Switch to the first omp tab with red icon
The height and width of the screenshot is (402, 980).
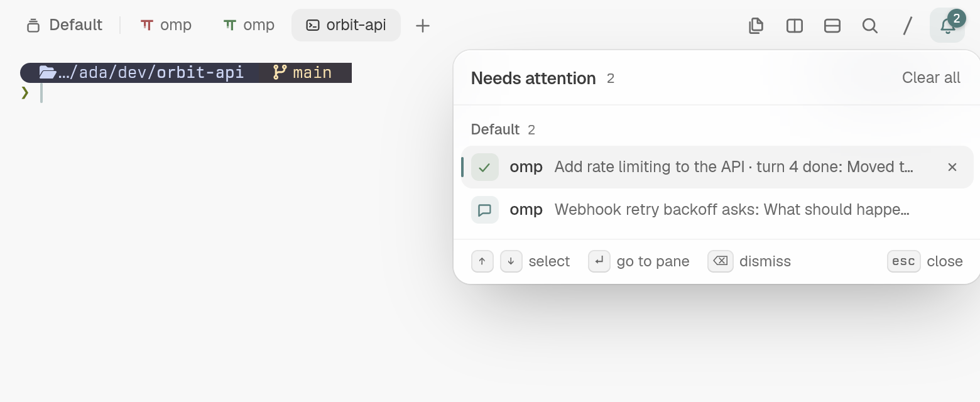coord(166,25)
